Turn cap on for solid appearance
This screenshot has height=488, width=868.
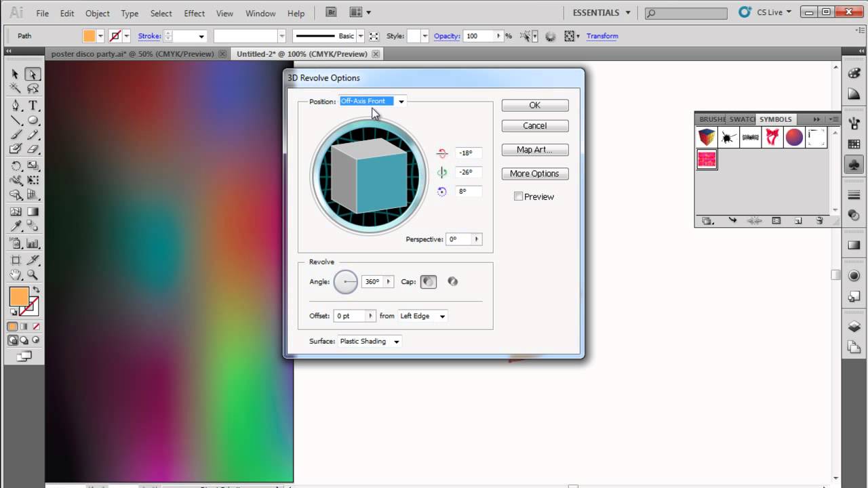tap(429, 281)
